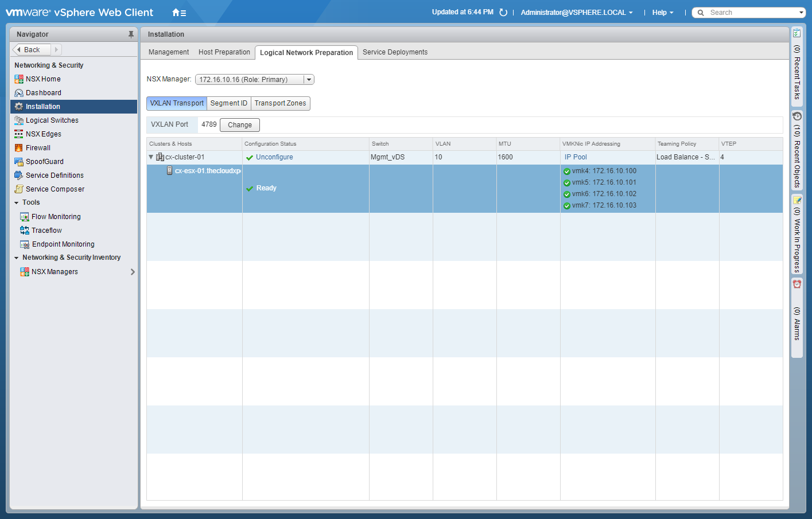Open Recent Tasks side panel icon

click(797, 33)
